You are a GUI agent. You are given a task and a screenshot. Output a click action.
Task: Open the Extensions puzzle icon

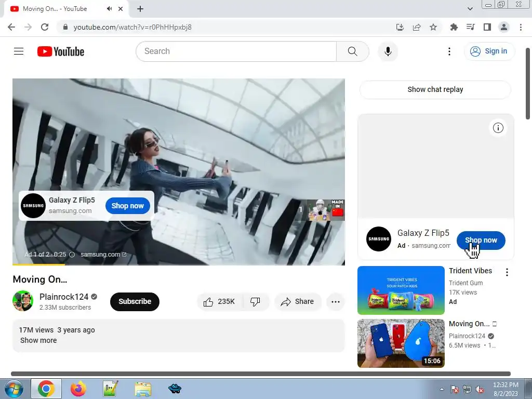(x=454, y=27)
